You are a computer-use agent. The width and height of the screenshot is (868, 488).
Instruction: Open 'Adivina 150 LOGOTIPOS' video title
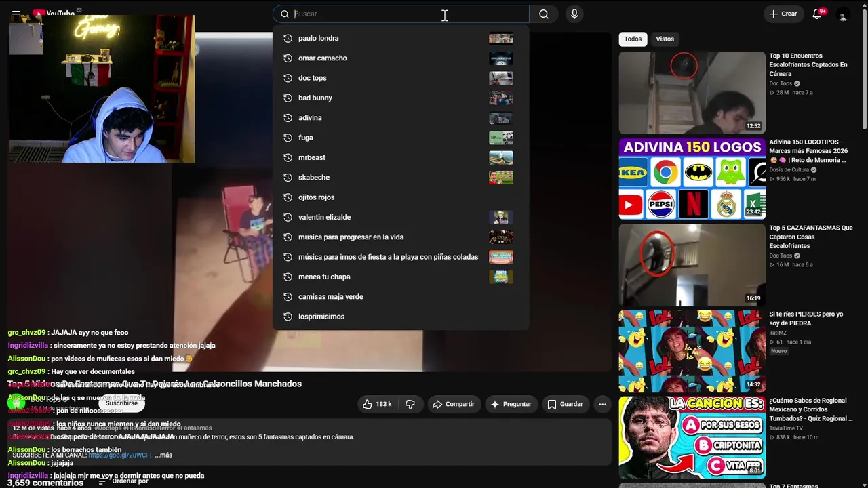click(x=808, y=151)
